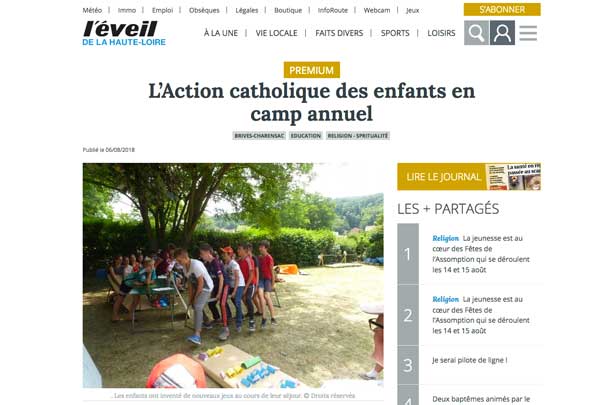Open the Obsèques link

(204, 10)
